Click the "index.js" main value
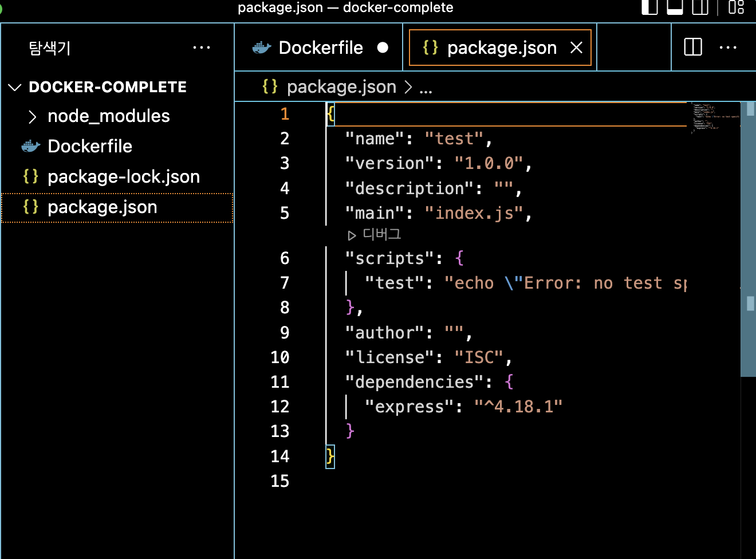756x559 pixels. click(x=474, y=213)
